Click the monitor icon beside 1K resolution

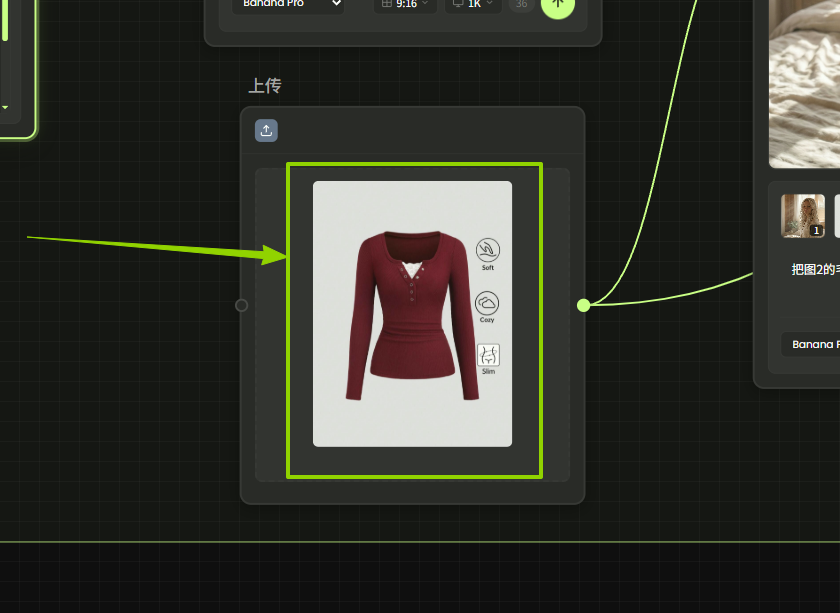tap(458, 4)
